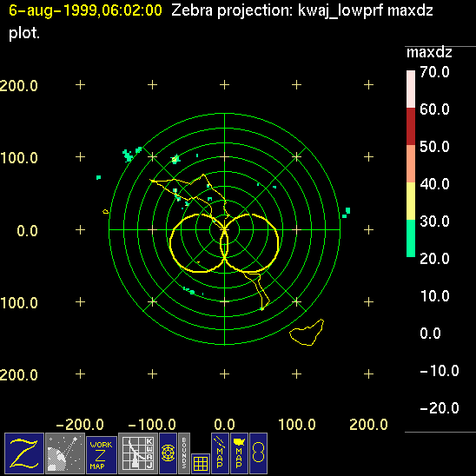The image size is (476, 476).
Task: Click the orange 40–50 color band
Action: (x=411, y=163)
